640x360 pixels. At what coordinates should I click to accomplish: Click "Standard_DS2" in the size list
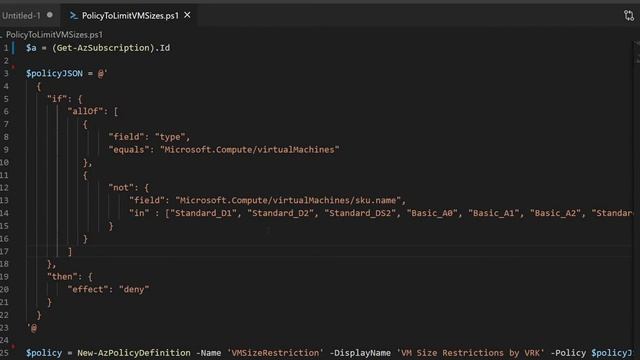[360, 213]
